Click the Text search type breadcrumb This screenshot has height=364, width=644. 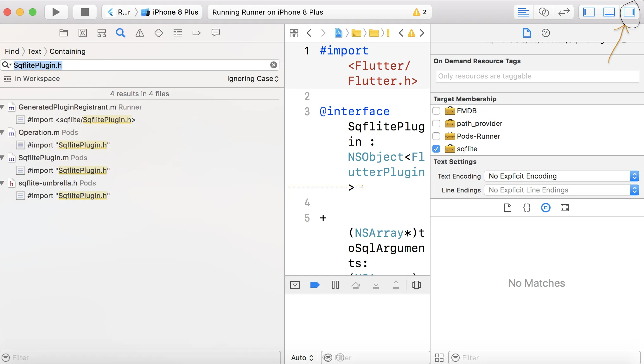pyautogui.click(x=34, y=51)
